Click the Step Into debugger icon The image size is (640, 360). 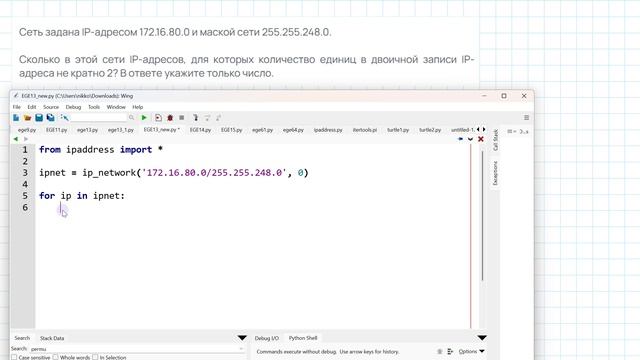(x=196, y=118)
